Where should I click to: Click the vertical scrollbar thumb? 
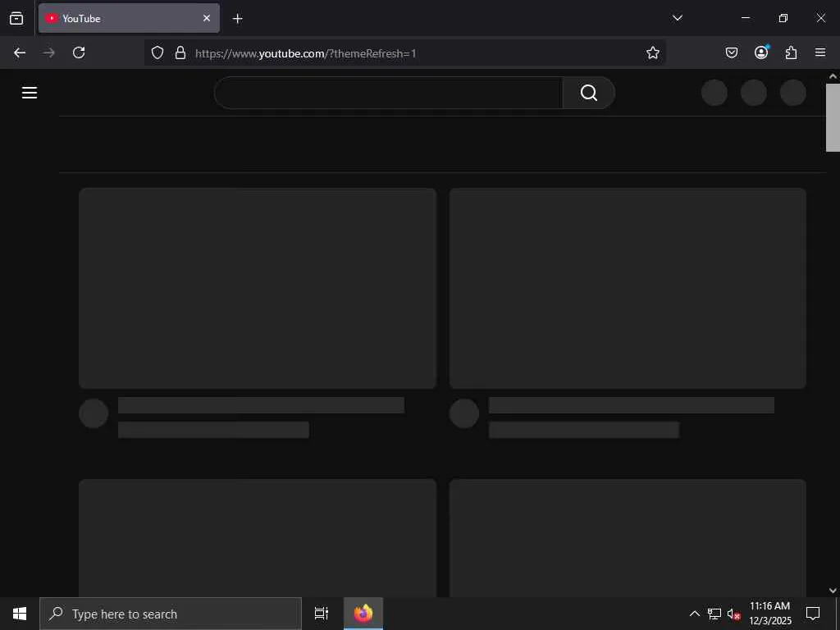point(833,118)
